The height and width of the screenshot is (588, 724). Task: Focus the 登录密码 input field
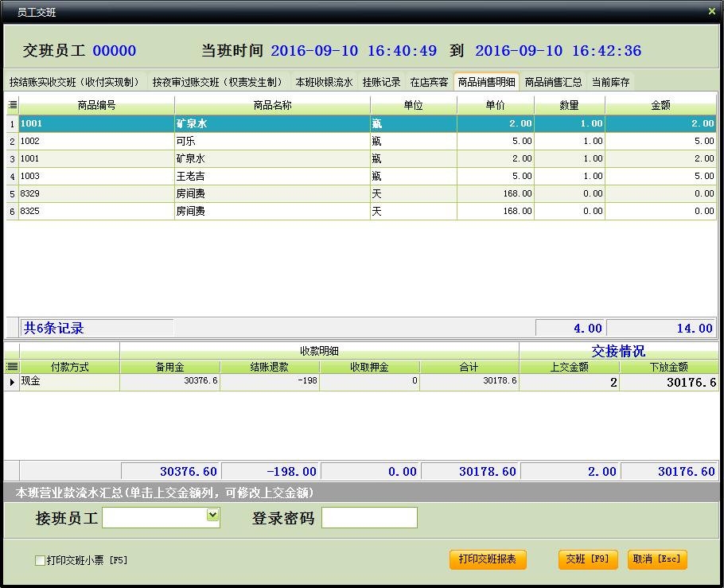pos(369,517)
